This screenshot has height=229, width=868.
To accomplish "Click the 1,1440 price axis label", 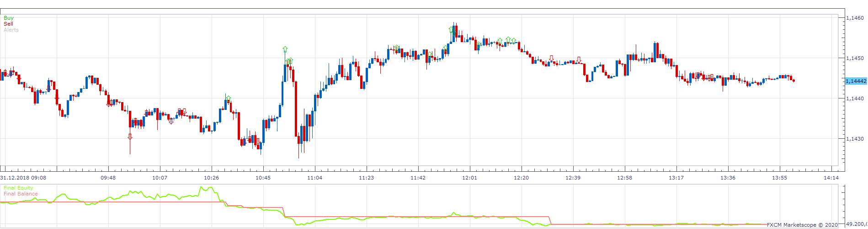I will 855,98.
